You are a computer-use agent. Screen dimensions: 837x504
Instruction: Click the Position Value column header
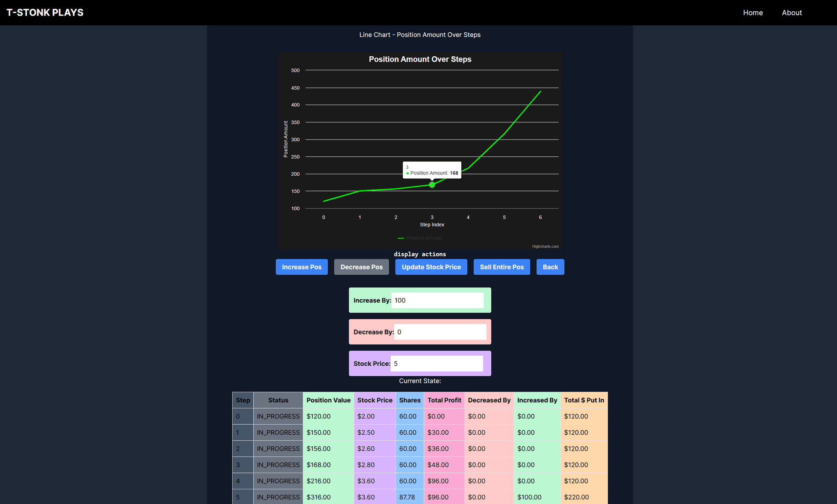point(328,400)
